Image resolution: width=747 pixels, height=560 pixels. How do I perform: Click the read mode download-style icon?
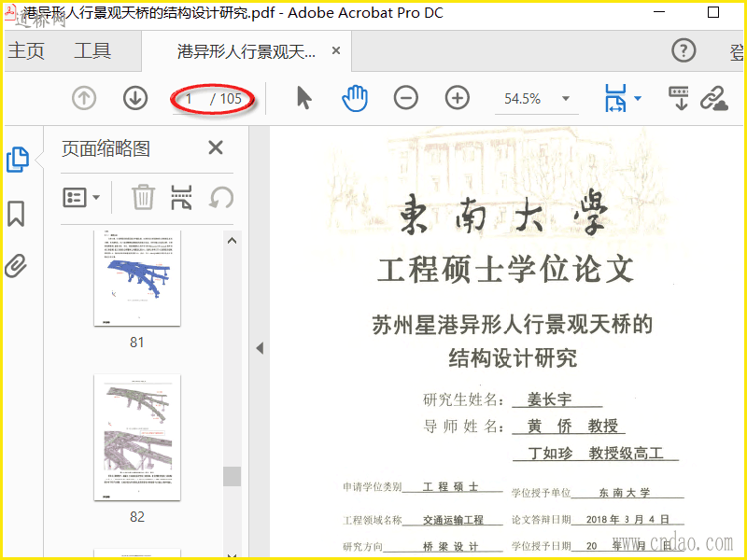(x=679, y=98)
